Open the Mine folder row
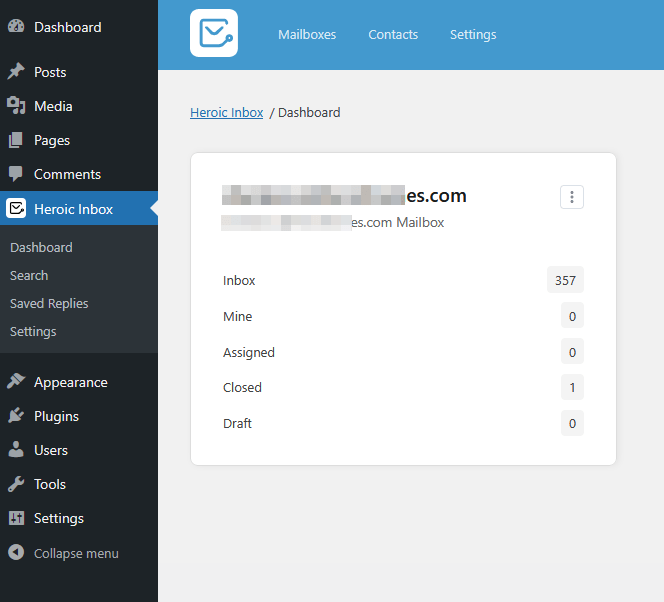 tap(403, 316)
